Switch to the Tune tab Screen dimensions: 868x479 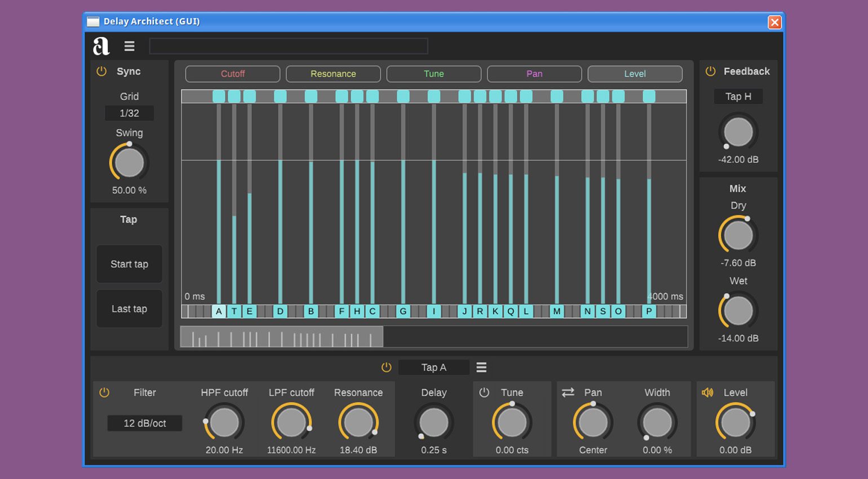click(434, 74)
